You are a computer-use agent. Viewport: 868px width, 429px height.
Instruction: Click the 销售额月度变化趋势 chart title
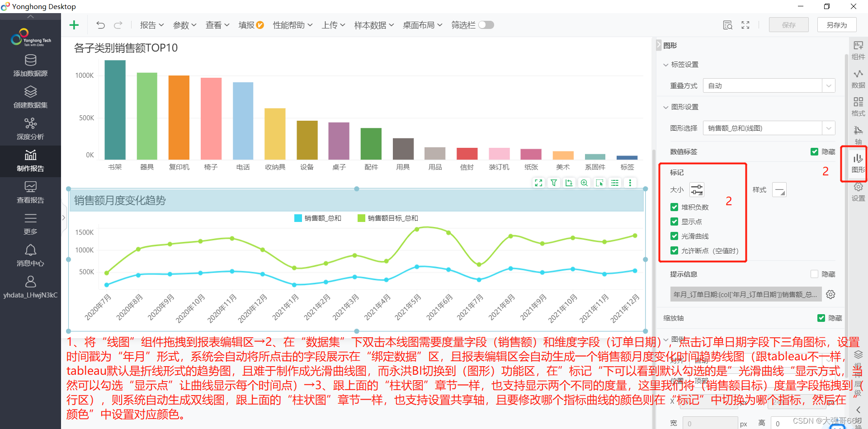tap(120, 200)
